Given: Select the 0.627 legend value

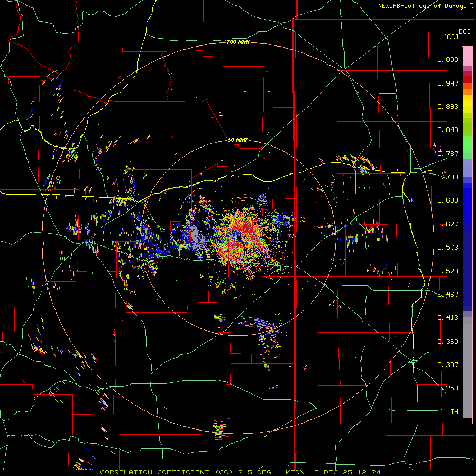Looking at the screenshot, I should point(448,224).
